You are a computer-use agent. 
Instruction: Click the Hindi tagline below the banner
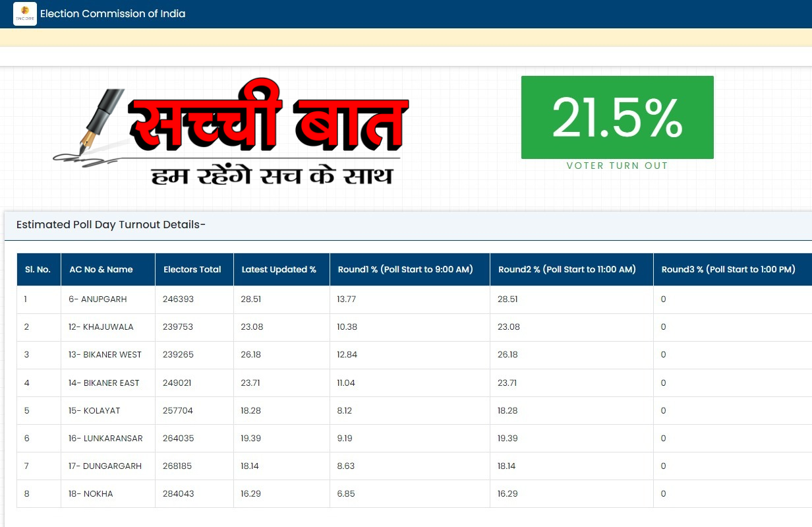point(272,176)
